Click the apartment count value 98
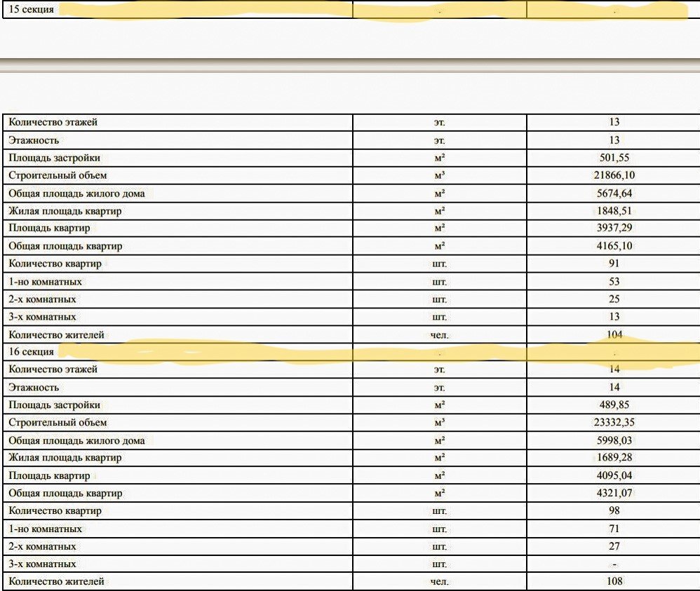The image size is (700, 591). pos(614,510)
